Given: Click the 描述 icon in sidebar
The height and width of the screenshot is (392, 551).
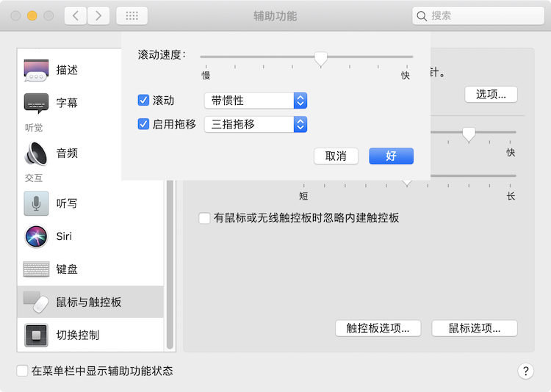Looking at the screenshot, I should [x=36, y=70].
